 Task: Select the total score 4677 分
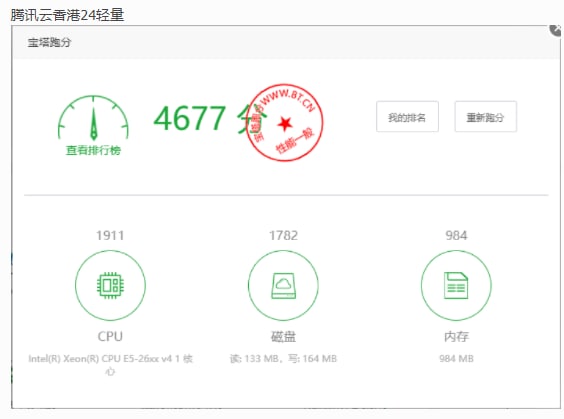point(210,119)
